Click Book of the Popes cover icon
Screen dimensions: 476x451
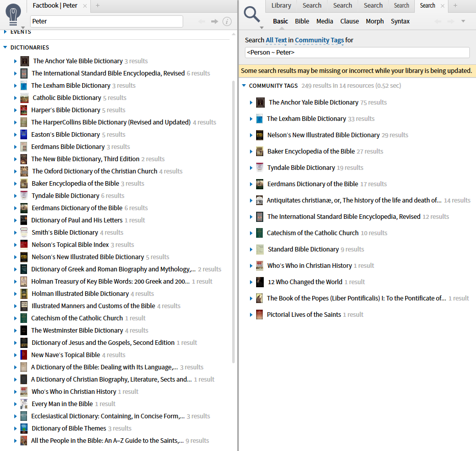click(259, 298)
